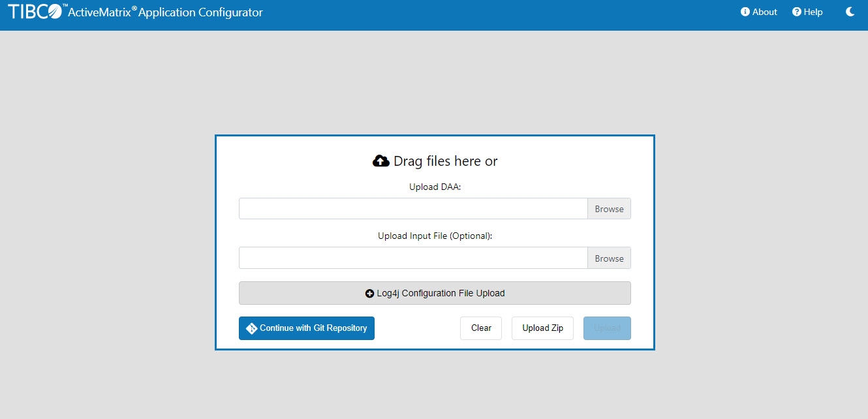Open the About page link
The width and height of the screenshot is (868, 419).
(x=765, y=12)
